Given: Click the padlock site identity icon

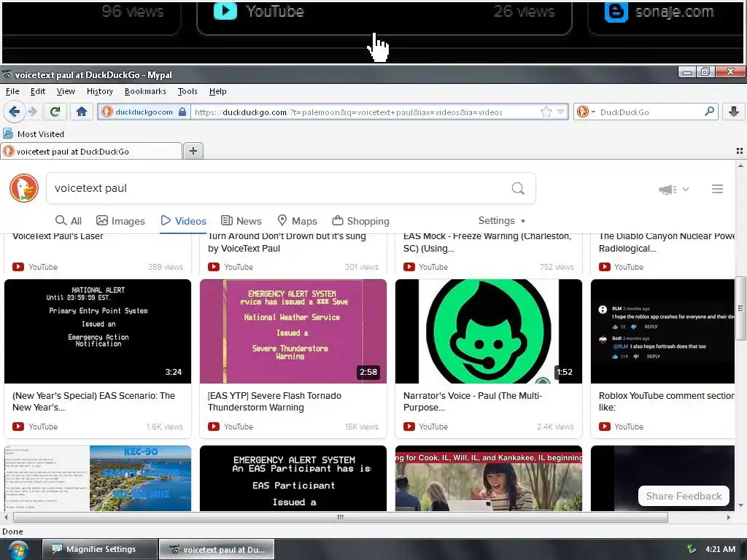Looking at the screenshot, I should point(182,112).
